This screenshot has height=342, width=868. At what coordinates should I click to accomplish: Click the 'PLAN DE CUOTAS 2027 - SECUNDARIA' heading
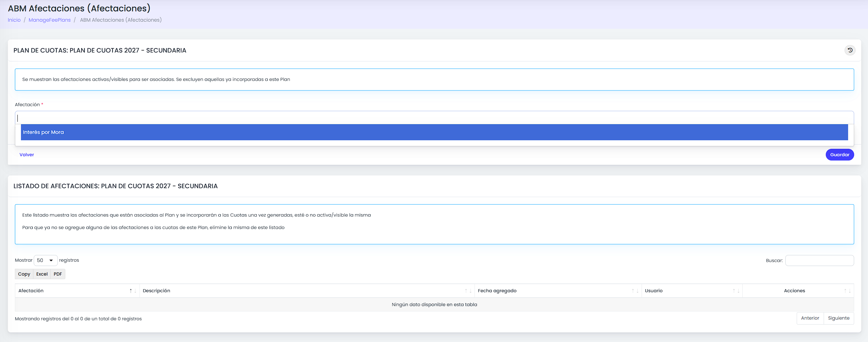(x=100, y=50)
